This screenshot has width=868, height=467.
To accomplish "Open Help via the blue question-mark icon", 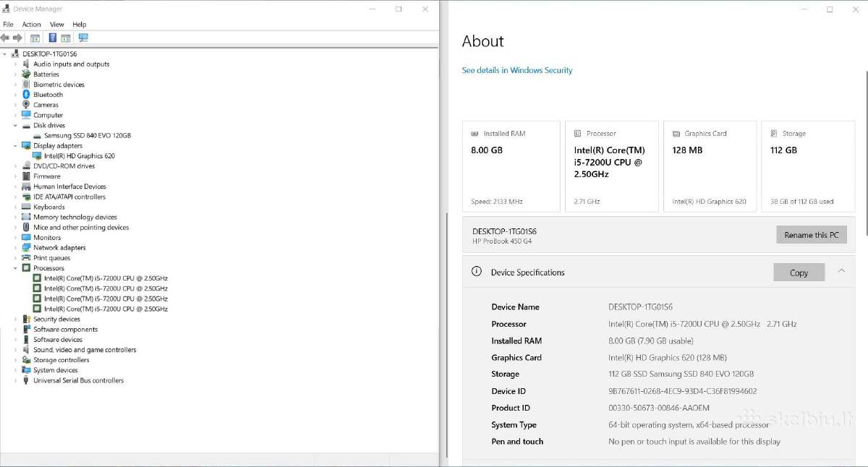I will point(53,38).
